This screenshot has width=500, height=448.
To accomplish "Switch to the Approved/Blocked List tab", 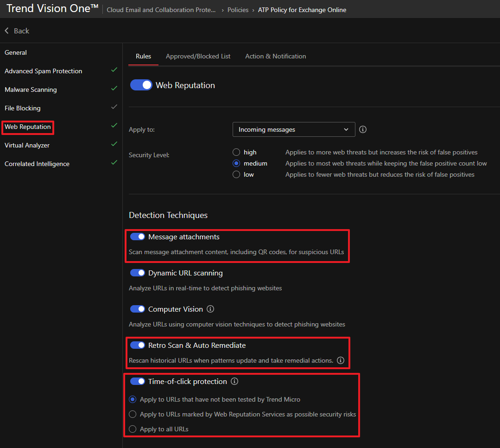I will [x=198, y=56].
